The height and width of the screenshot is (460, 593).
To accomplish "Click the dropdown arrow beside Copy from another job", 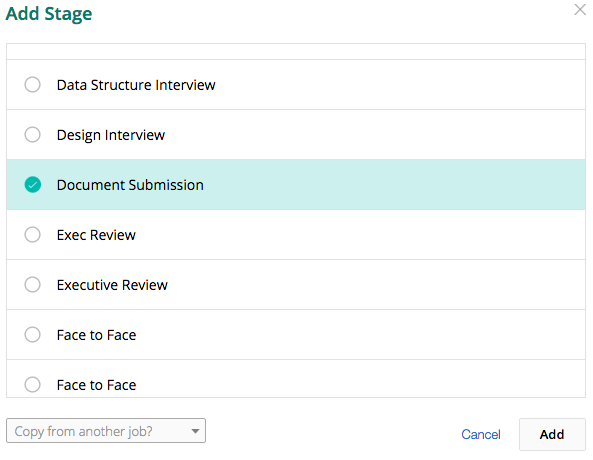I will pyautogui.click(x=195, y=431).
